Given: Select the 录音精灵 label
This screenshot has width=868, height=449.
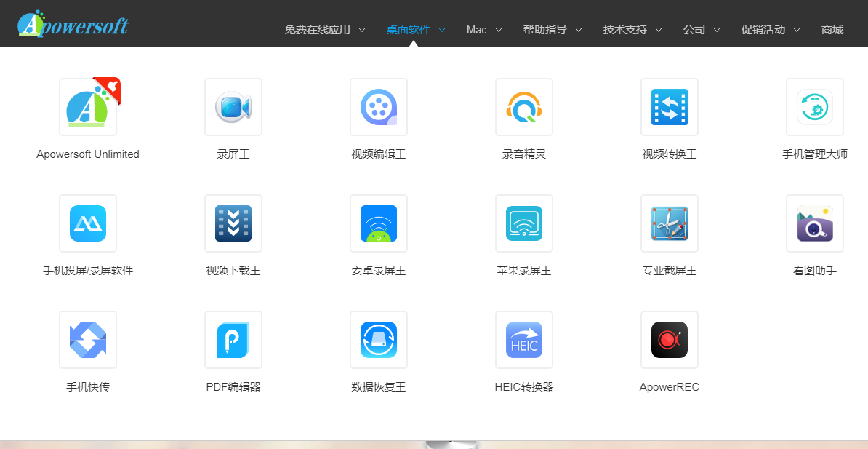Looking at the screenshot, I should coord(524,154).
